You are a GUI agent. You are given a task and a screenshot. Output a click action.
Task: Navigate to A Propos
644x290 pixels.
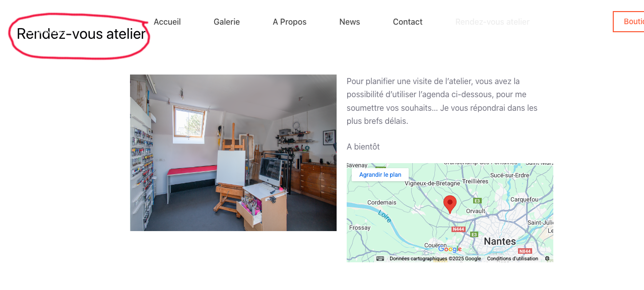pos(290,22)
